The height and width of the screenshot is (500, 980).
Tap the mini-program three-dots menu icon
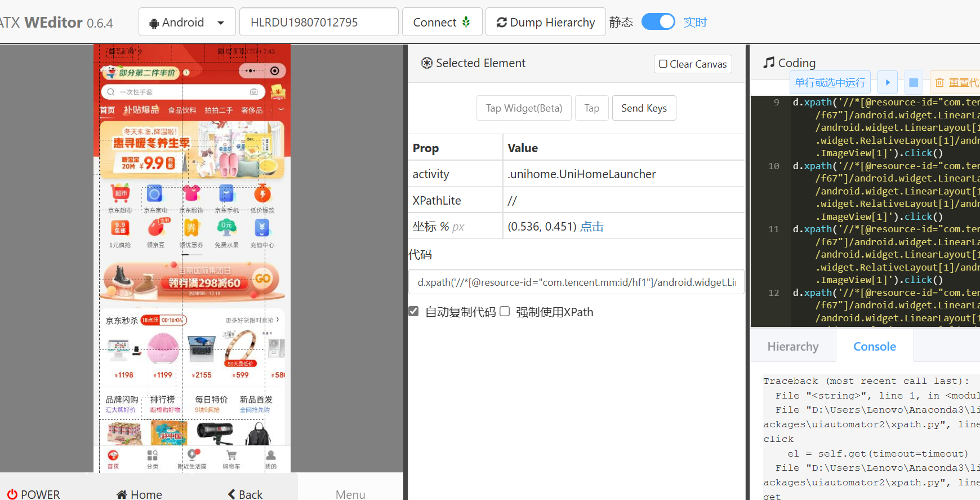tap(251, 71)
